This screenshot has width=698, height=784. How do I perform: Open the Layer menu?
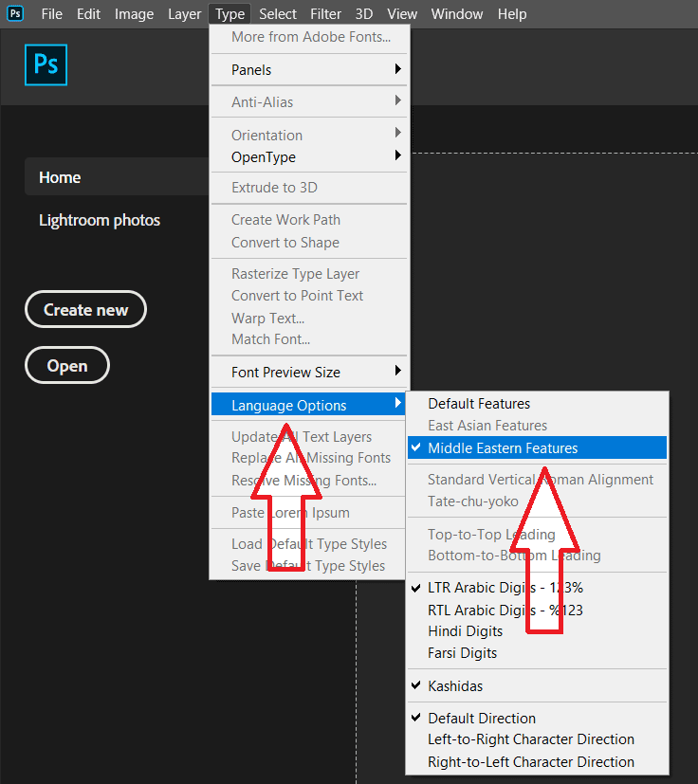184,14
